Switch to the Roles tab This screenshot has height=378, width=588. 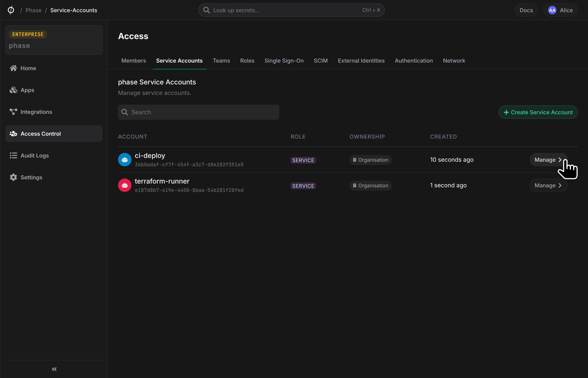[x=247, y=61]
